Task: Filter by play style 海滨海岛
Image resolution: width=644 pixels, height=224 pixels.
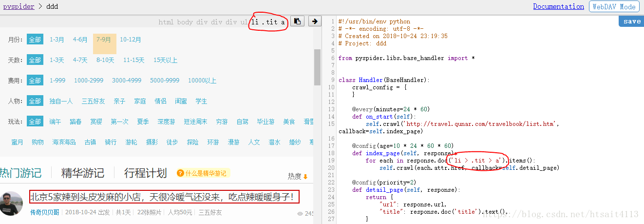Action: (x=64, y=142)
